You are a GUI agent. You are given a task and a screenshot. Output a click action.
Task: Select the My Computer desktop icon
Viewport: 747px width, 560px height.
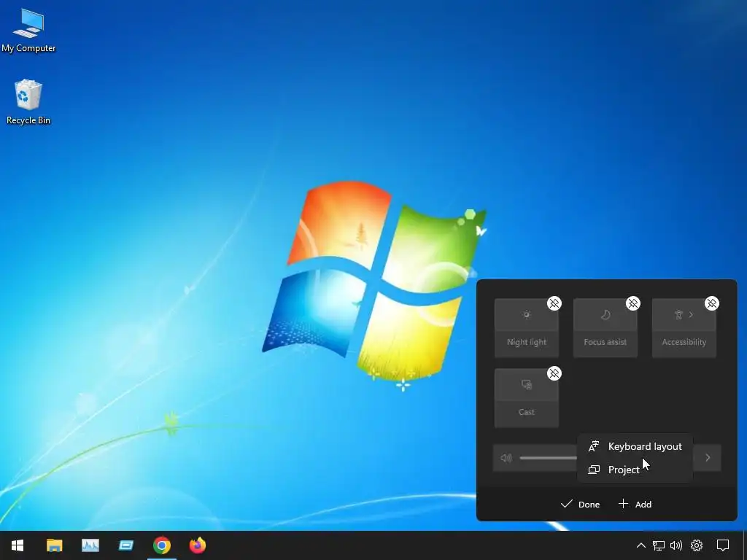(28, 31)
